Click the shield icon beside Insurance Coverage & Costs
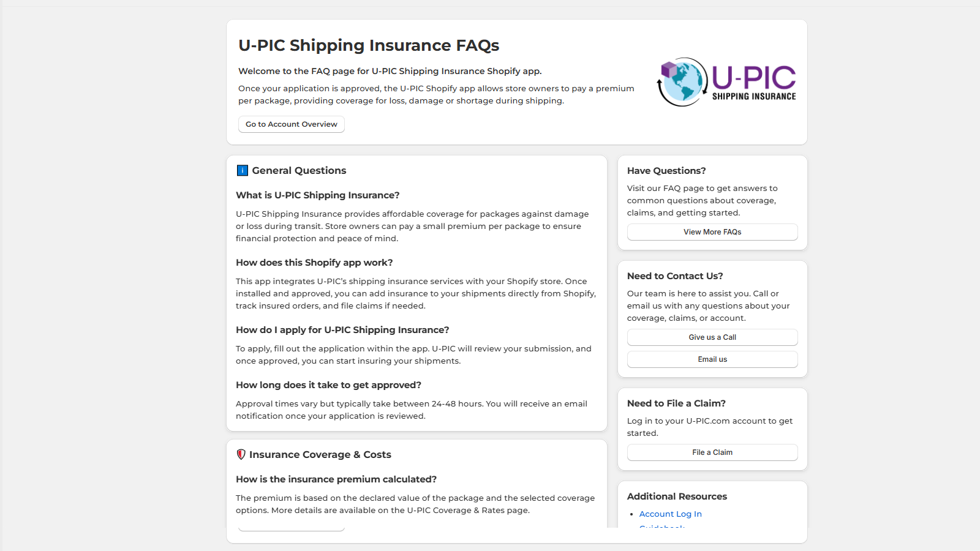Image resolution: width=980 pixels, height=551 pixels. pyautogui.click(x=241, y=454)
